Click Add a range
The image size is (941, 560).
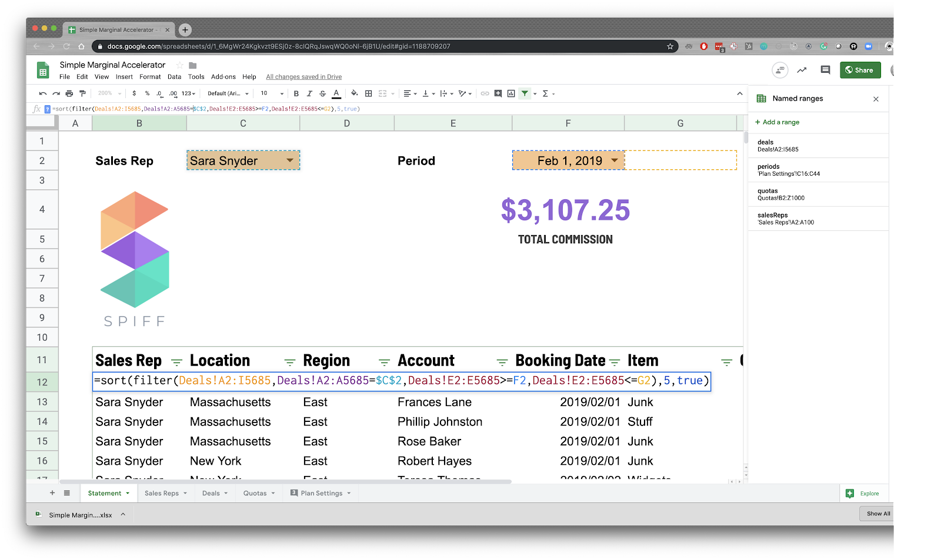pos(777,122)
